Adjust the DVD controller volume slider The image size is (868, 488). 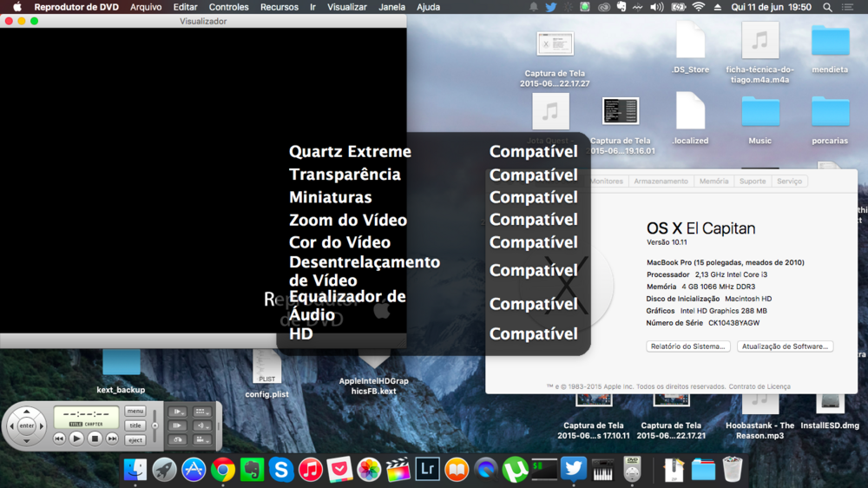[x=155, y=425]
